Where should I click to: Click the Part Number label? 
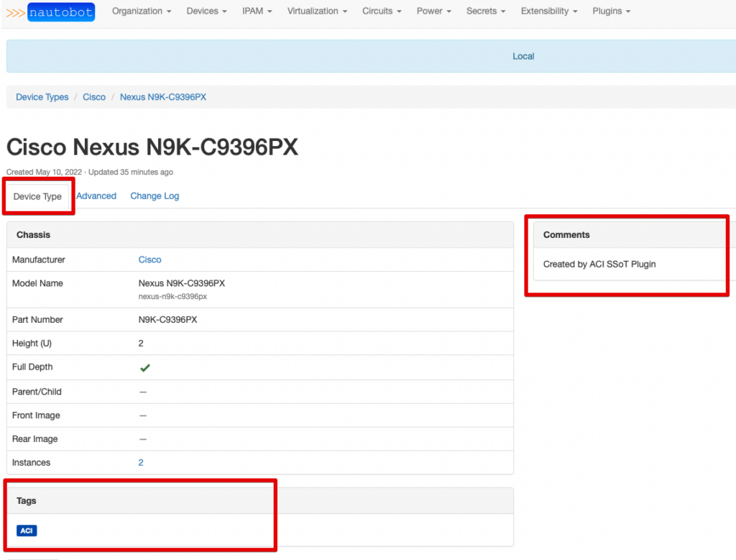37,320
